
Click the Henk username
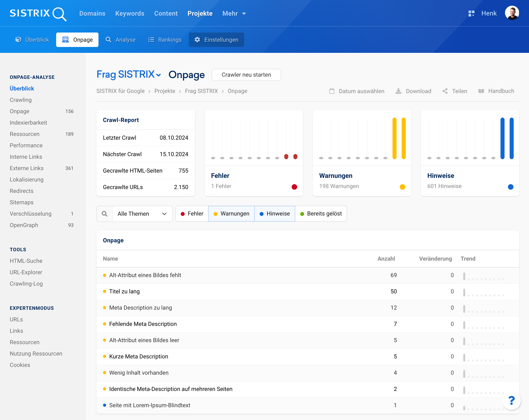[x=489, y=13]
